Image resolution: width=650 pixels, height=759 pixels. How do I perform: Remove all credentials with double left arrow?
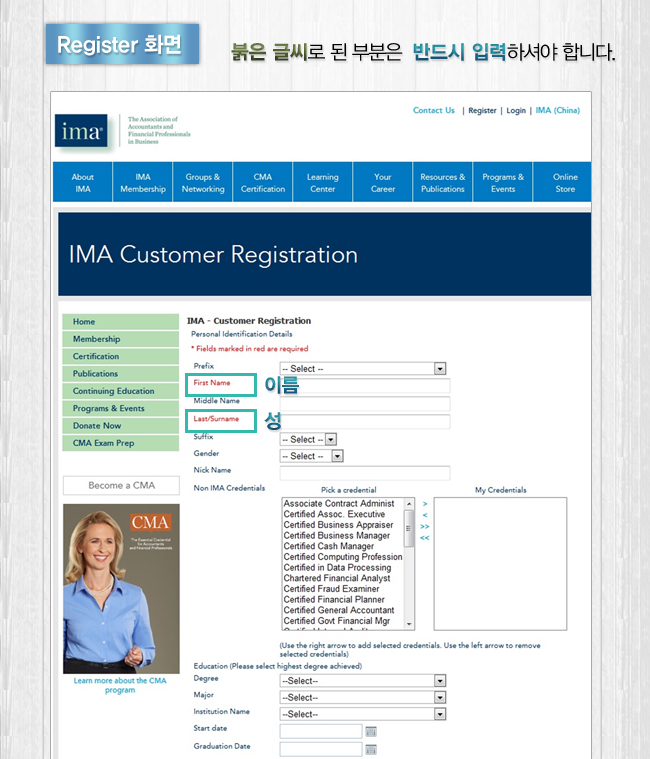(x=425, y=538)
